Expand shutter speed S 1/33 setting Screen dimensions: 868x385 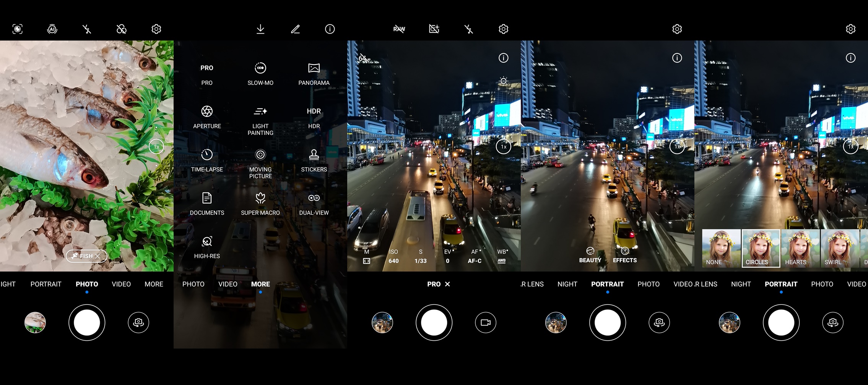point(421,257)
